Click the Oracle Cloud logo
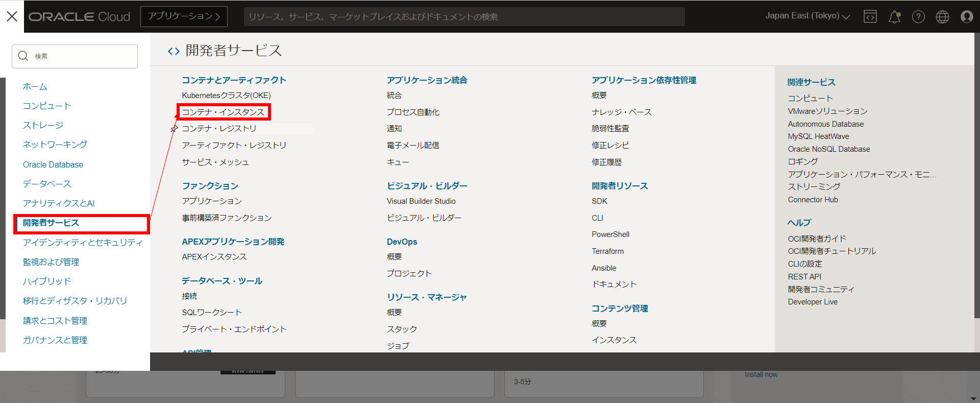 [x=79, y=17]
